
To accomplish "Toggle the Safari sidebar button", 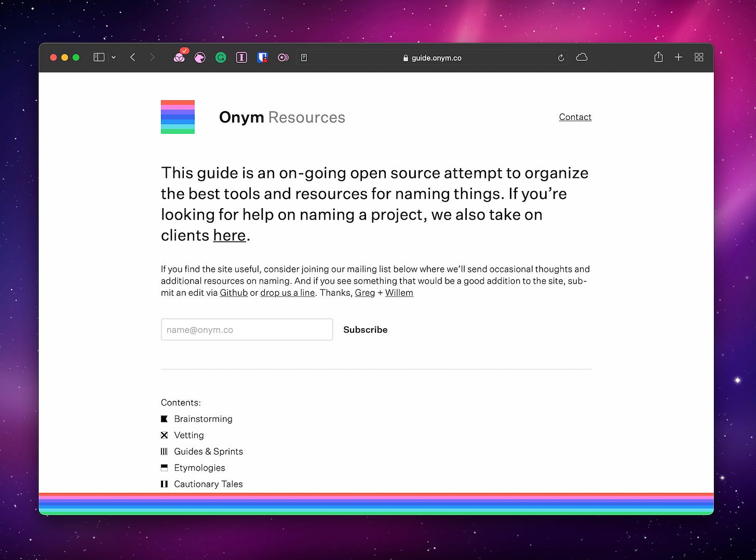I will [x=99, y=57].
